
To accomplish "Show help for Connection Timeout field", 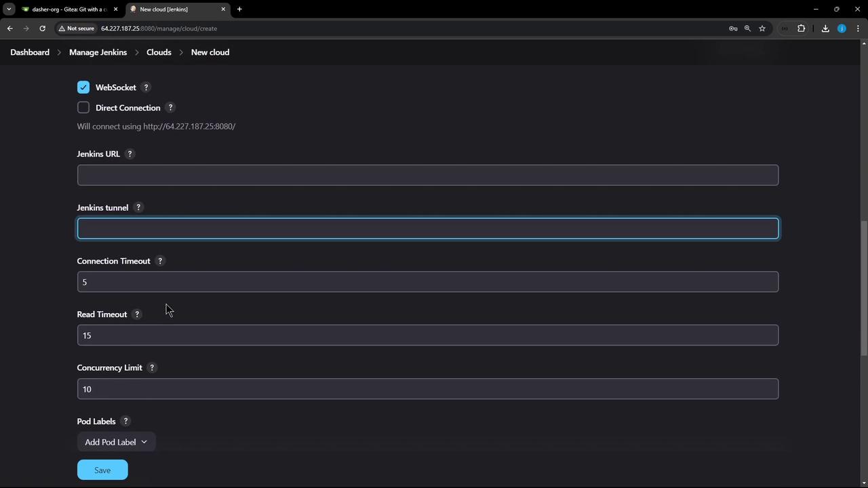I will point(160,261).
